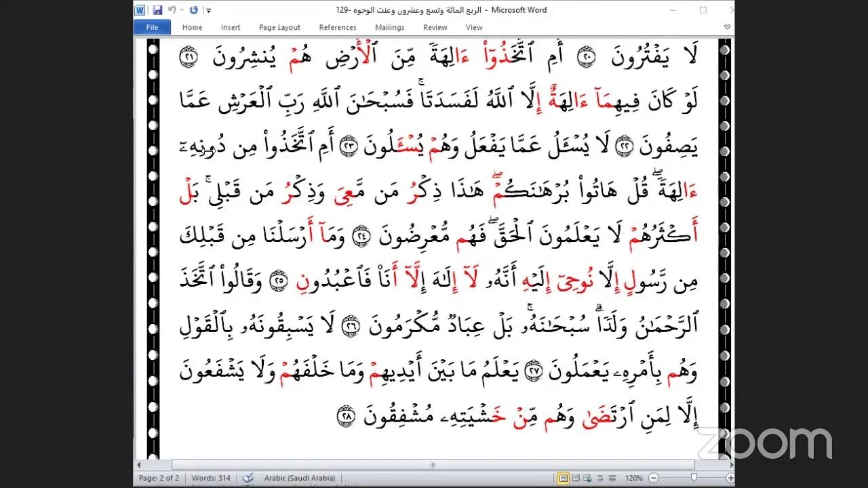This screenshot has width=868, height=488.
Task: Switch to Draft view
Action: click(612, 478)
